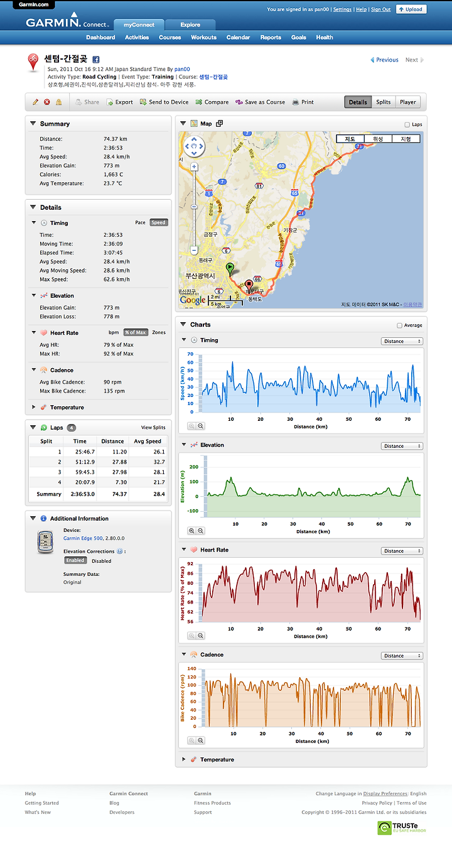The height and width of the screenshot is (868, 452).
Task: Open the Garmin Edge 500 device link
Action: 83,538
